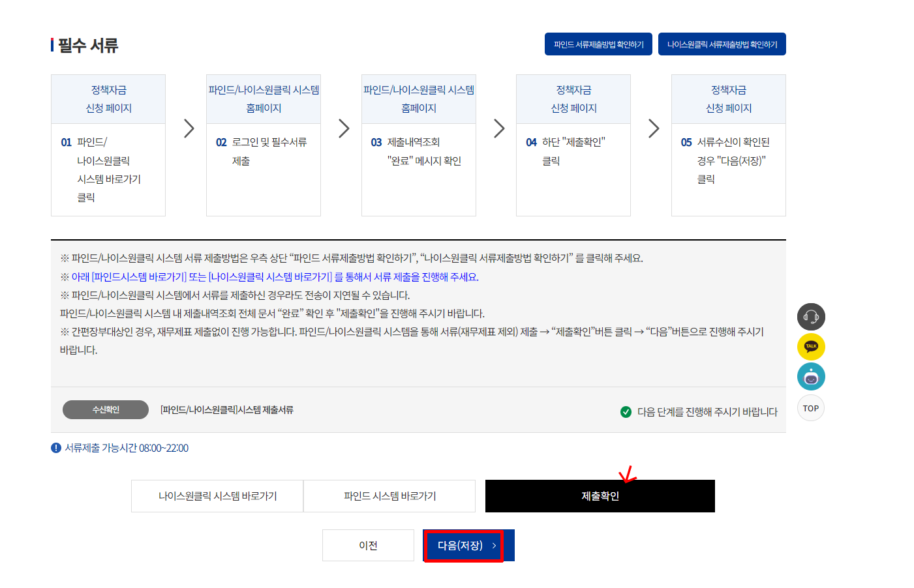Image resolution: width=914 pixels, height=588 pixels.
Task: Open the blue chatbot robot icon
Action: click(811, 377)
